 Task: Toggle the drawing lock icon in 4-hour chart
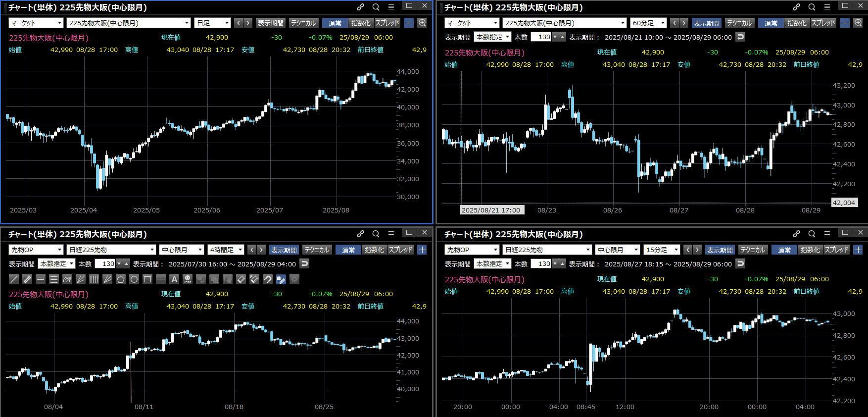click(x=281, y=279)
